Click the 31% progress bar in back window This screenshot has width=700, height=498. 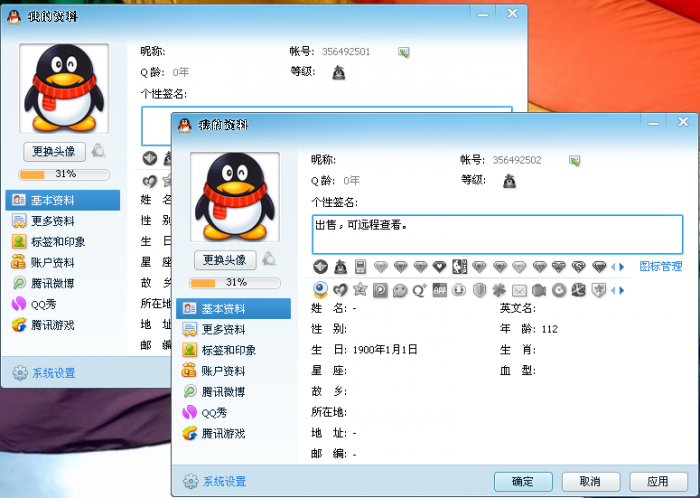(64, 174)
